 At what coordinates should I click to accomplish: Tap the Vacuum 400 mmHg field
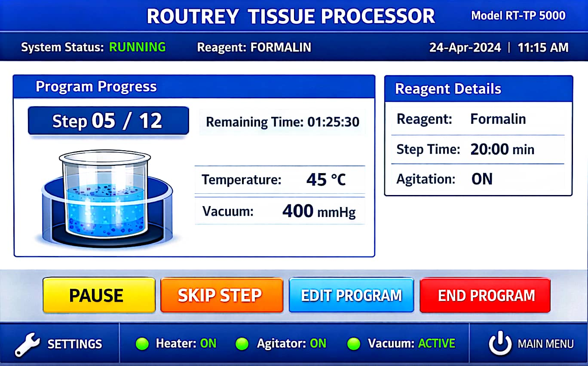coord(280,211)
